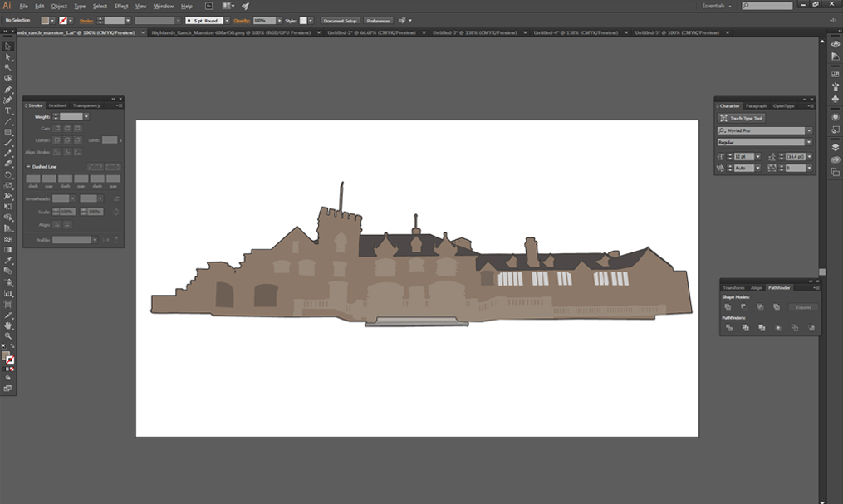The width and height of the screenshot is (843, 504).
Task: Select the Eyedropper tool
Action: coord(8,261)
